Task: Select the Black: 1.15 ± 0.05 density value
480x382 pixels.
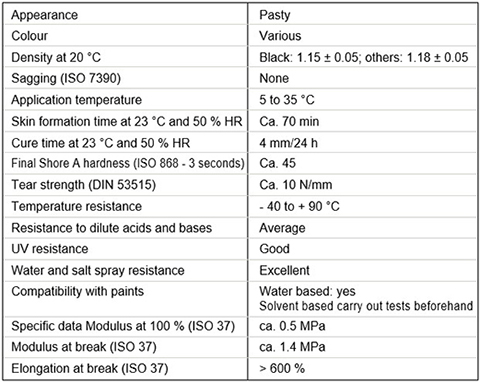Action: coord(309,57)
